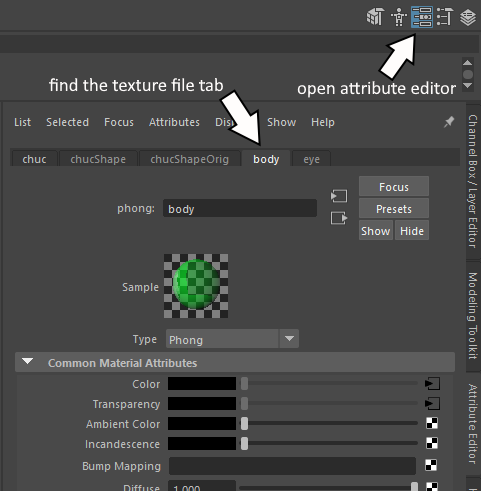481x491 pixels.
Task: Click the Focus button beside the phong name field
Action: [x=394, y=186]
